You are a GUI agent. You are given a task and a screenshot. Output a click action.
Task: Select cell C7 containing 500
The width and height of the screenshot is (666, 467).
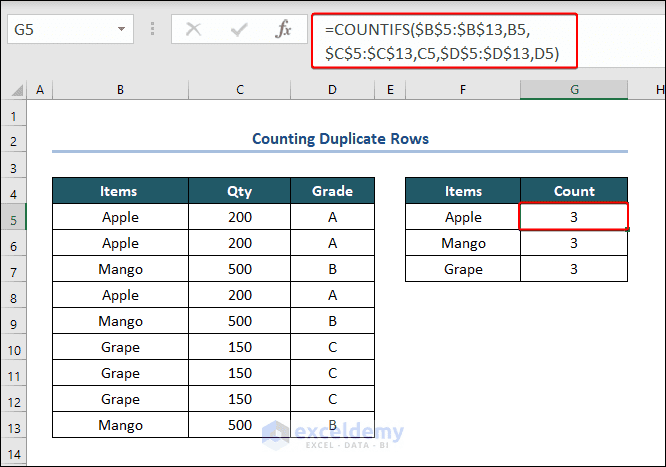(240, 269)
